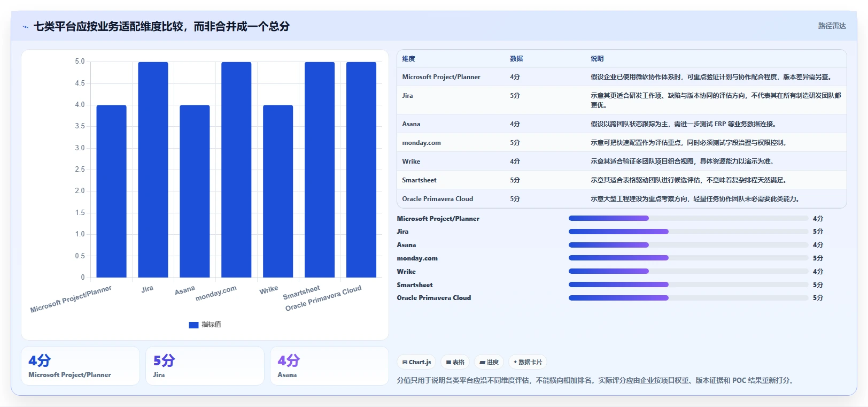Click the Smartsheet progress bar
Image resolution: width=868 pixels, height=407 pixels.
point(688,285)
